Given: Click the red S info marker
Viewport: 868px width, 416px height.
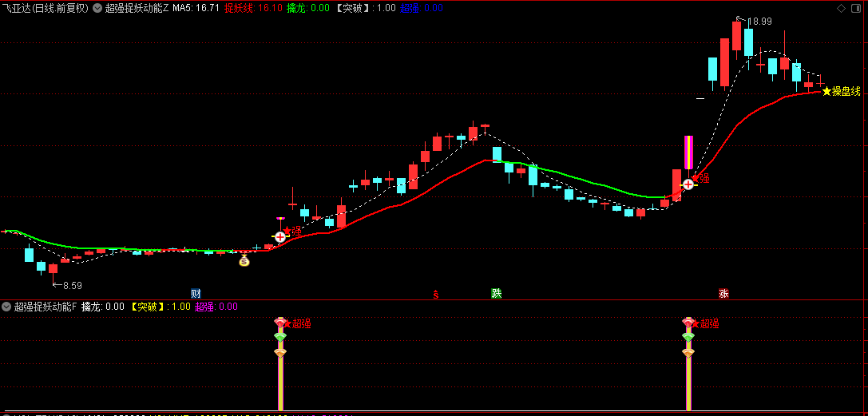Looking at the screenshot, I should coord(436,294).
